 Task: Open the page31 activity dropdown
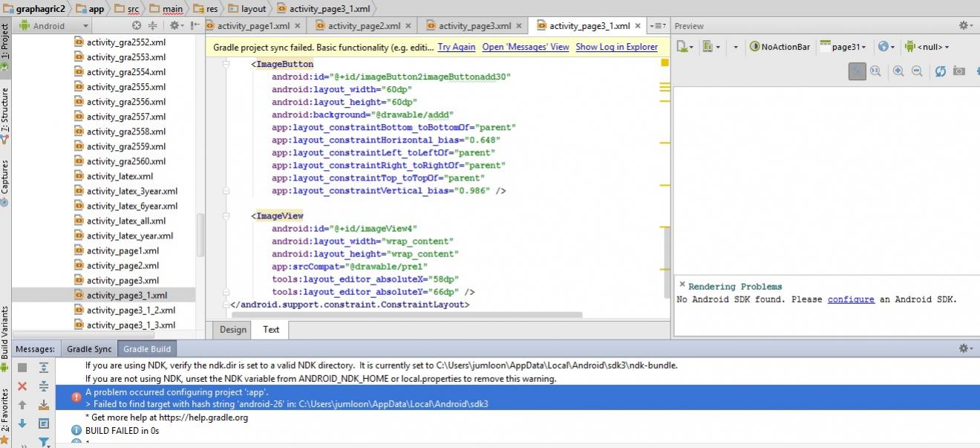click(x=843, y=47)
